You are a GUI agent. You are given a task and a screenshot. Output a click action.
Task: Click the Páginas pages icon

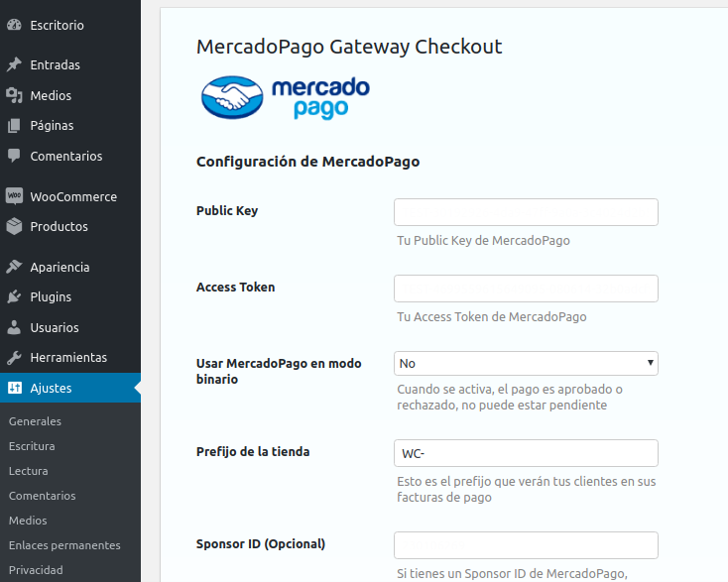coord(14,125)
